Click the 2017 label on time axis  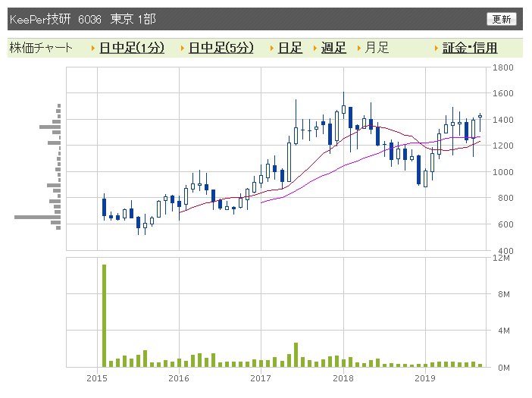pos(261,378)
